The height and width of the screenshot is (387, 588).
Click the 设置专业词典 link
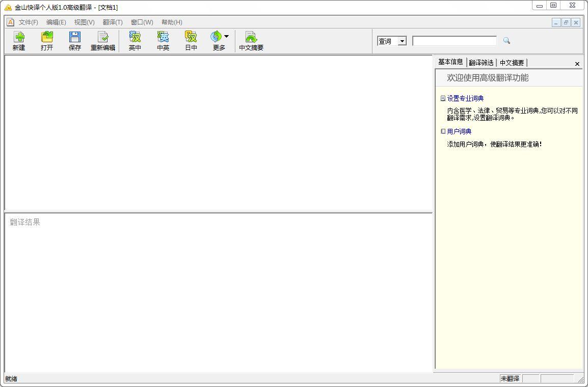[465, 98]
